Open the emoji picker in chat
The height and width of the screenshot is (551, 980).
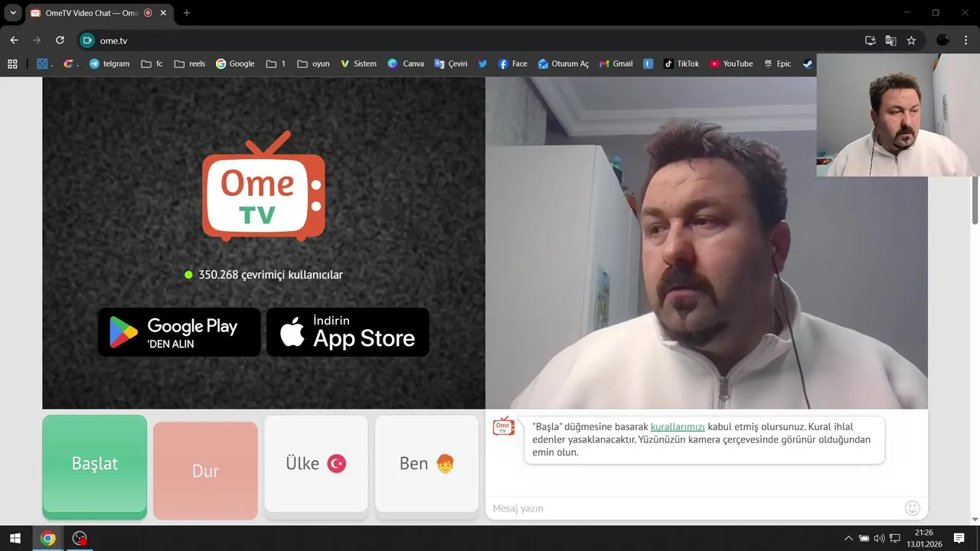[x=912, y=508]
